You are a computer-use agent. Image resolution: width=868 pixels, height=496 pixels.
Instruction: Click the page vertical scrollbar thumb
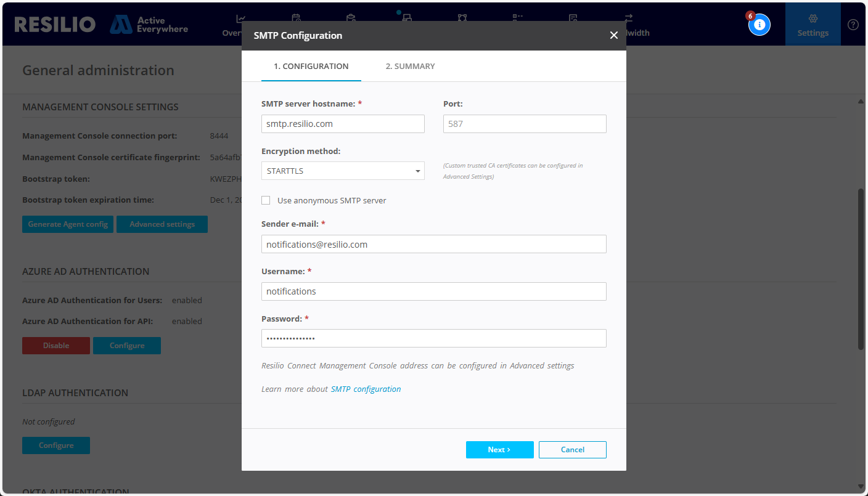(x=861, y=268)
